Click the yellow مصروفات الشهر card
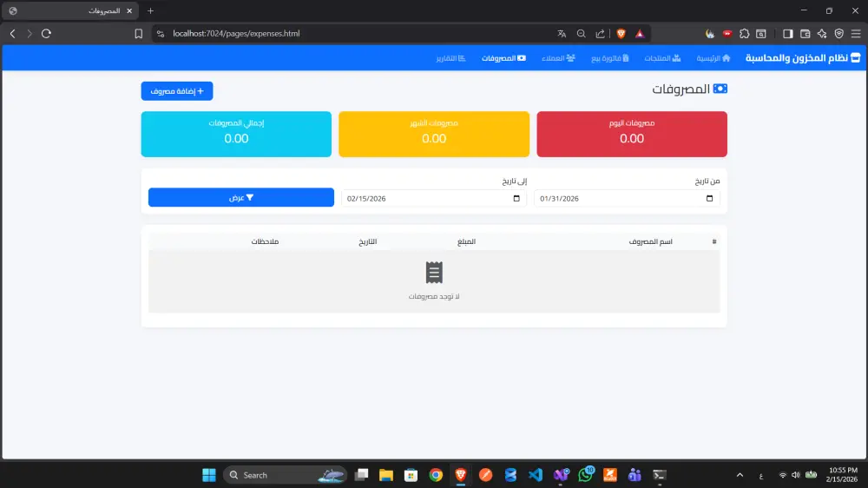 click(434, 134)
